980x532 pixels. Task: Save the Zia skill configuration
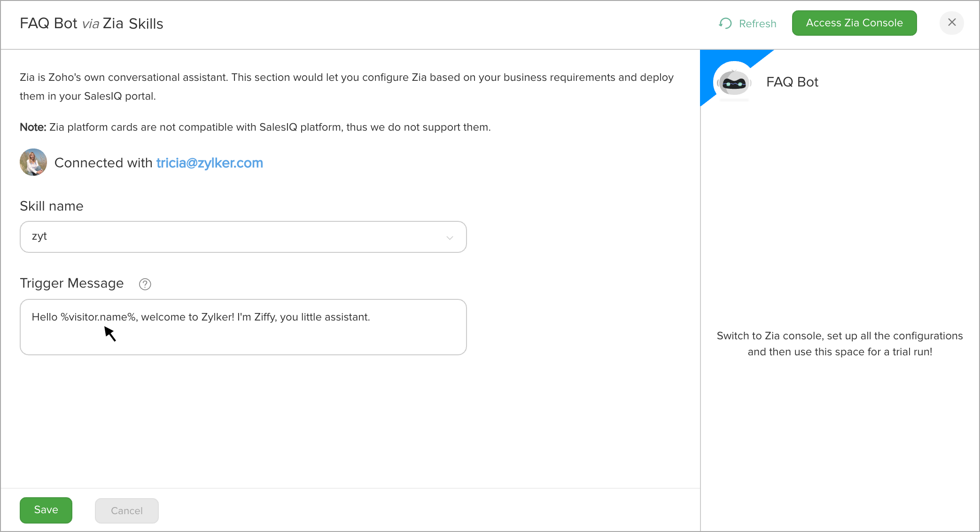pyautogui.click(x=46, y=510)
